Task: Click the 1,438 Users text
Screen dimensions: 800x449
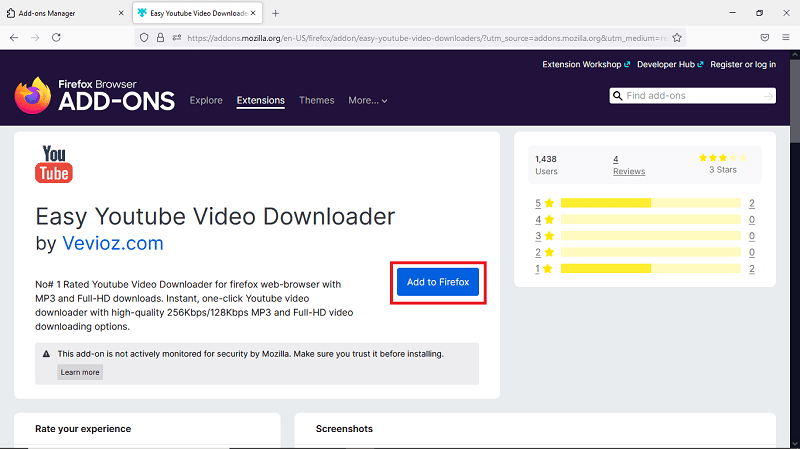Action: pos(546,165)
